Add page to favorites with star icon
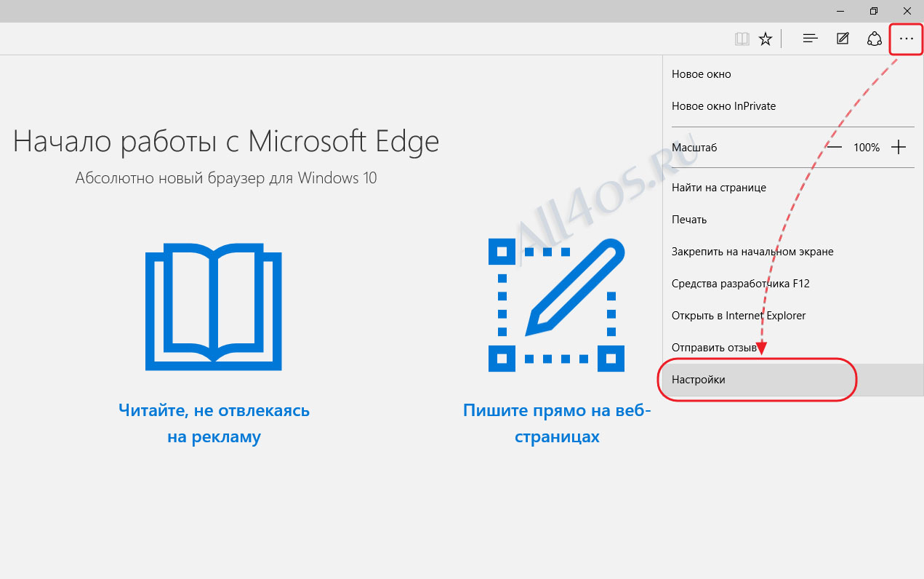Viewport: 924px width, 579px height. click(766, 39)
